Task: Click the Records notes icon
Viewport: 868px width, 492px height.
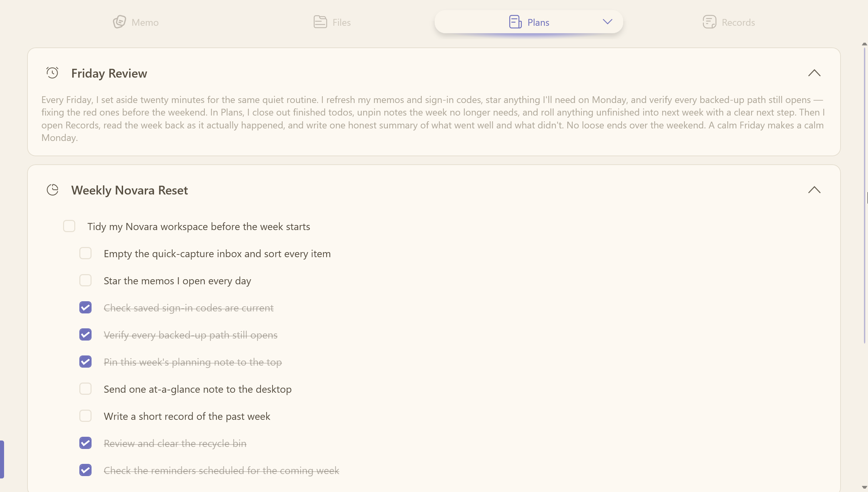Action: click(x=709, y=22)
